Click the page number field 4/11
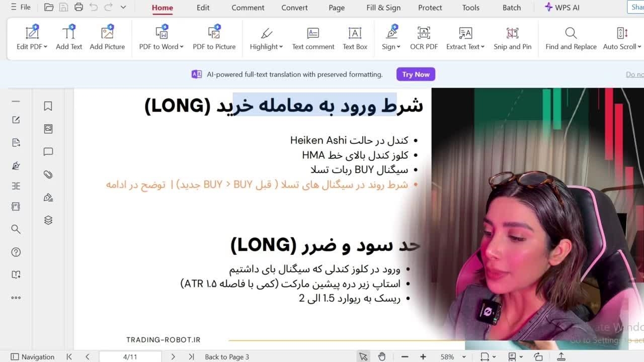 [130, 357]
